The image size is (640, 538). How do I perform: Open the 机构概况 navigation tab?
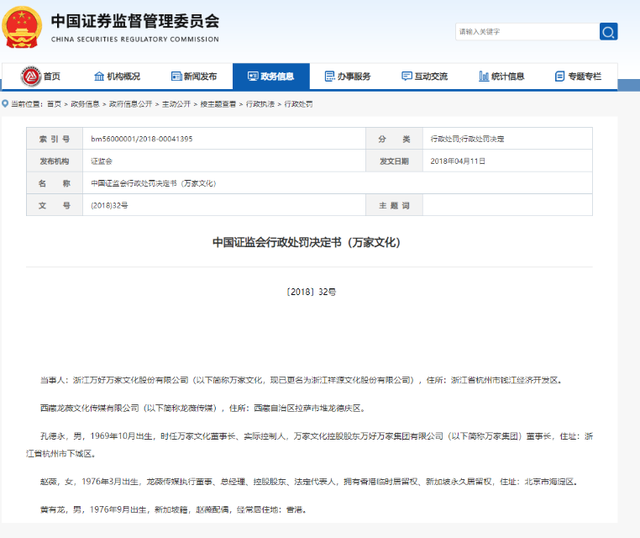point(118,76)
